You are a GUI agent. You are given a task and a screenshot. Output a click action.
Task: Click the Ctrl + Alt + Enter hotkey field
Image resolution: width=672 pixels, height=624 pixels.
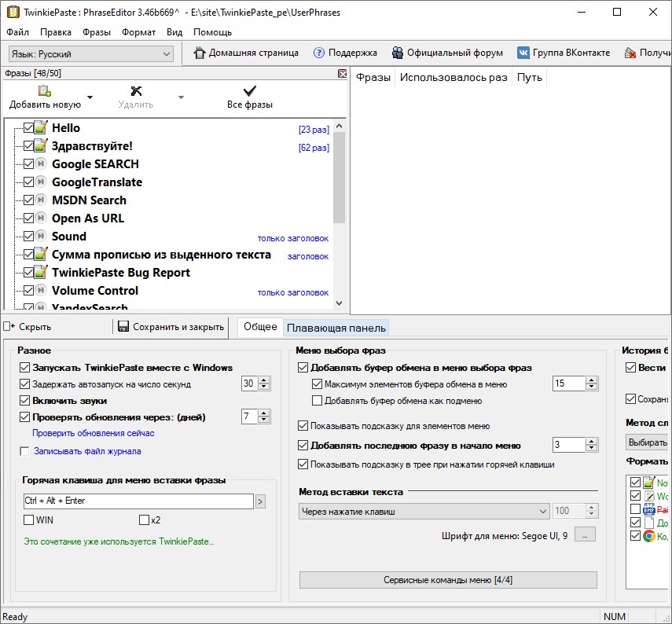(x=138, y=501)
